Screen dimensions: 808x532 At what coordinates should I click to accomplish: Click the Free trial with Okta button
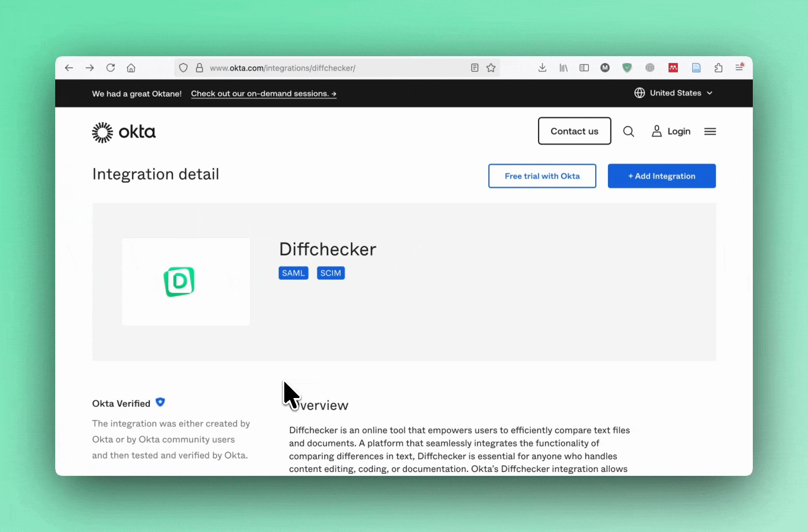tap(541, 176)
